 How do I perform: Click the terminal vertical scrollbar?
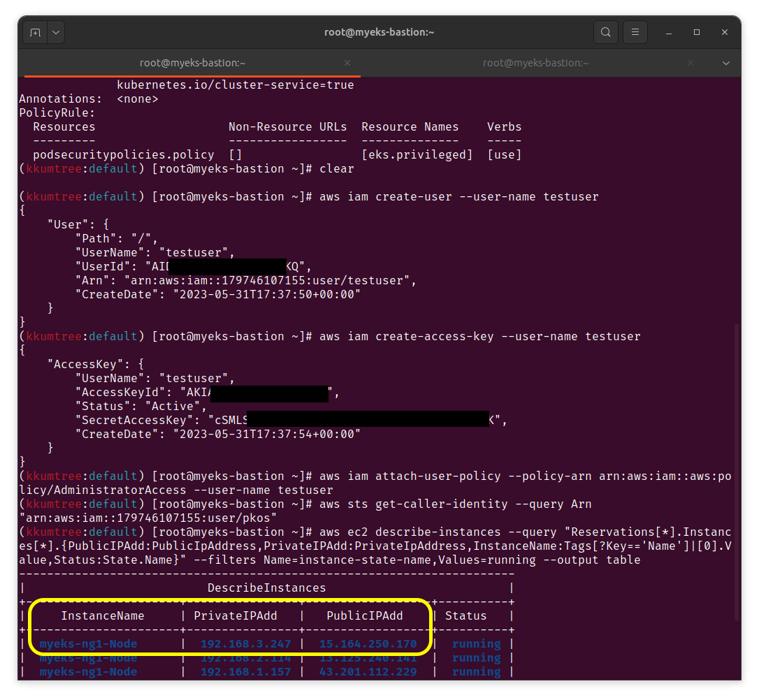tap(737, 472)
